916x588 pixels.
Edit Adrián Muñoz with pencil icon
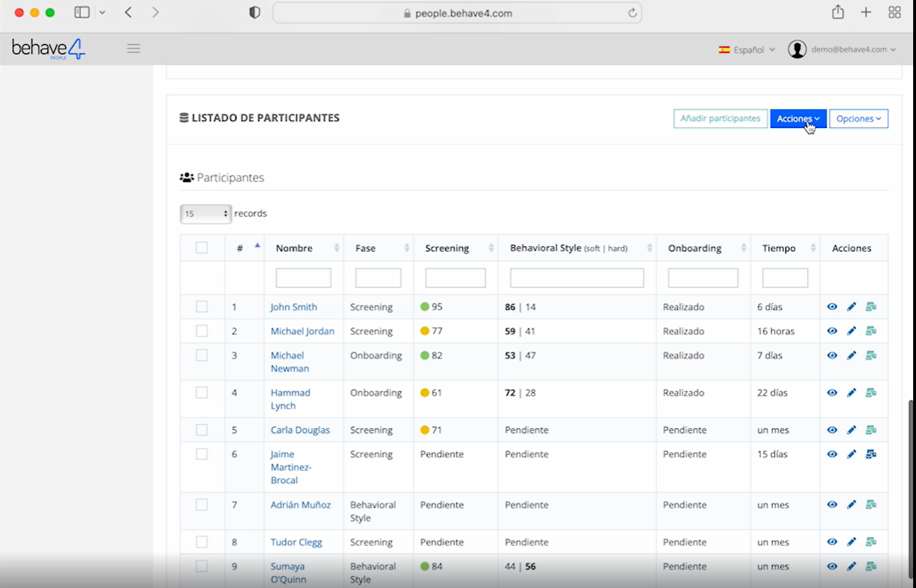(851, 504)
